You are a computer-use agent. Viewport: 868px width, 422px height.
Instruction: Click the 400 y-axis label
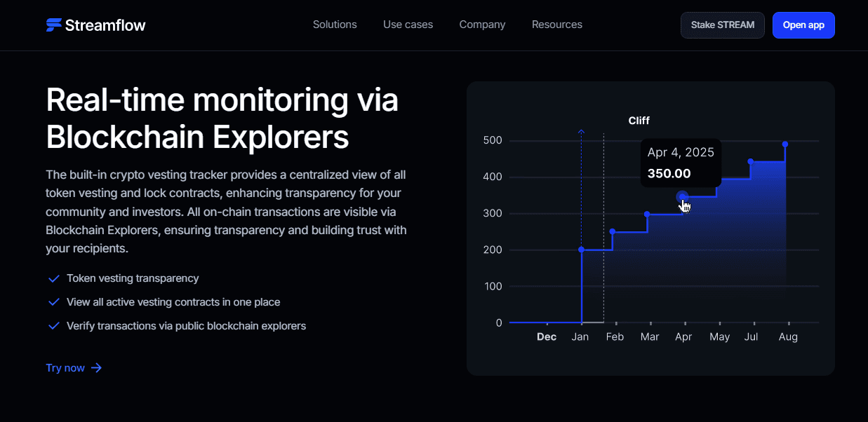point(493,177)
